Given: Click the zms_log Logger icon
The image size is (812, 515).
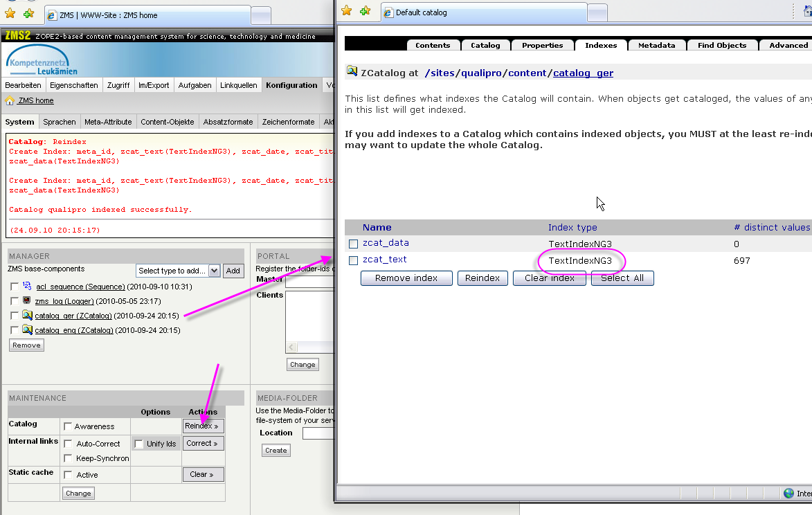Looking at the screenshot, I should [26, 300].
